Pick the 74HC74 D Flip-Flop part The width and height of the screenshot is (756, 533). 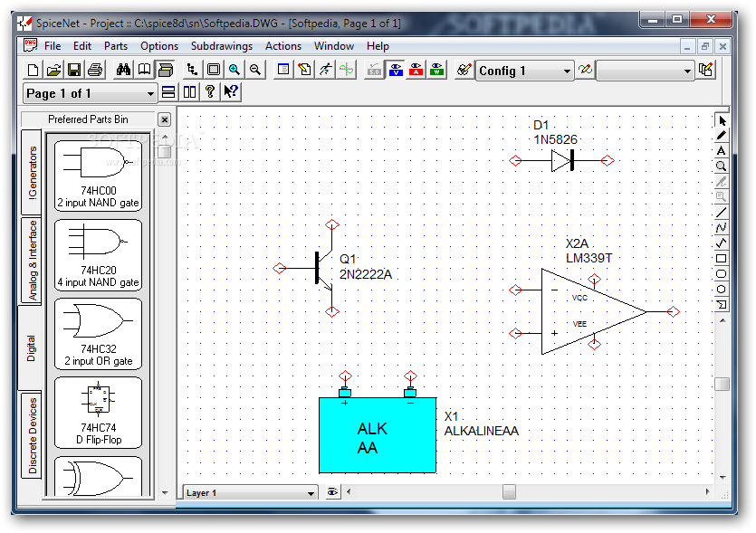point(99,413)
